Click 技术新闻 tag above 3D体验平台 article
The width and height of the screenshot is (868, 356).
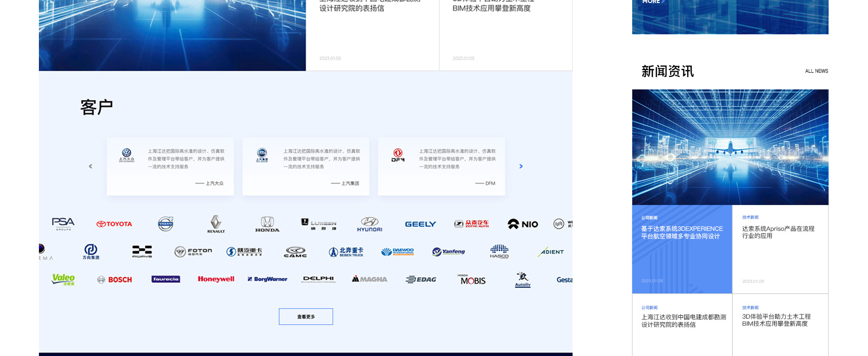pyautogui.click(x=750, y=308)
